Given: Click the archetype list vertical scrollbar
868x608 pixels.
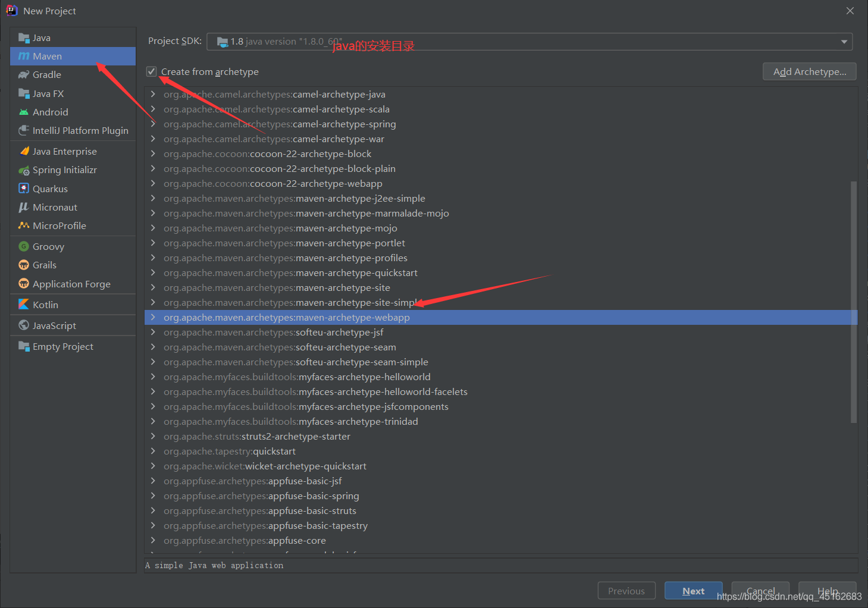Looking at the screenshot, I should pos(854,302).
